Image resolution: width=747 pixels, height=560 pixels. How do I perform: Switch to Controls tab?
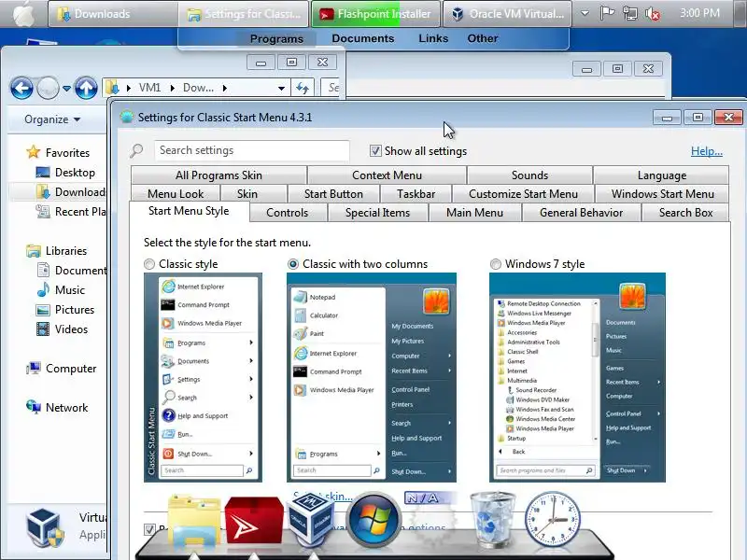[288, 213]
